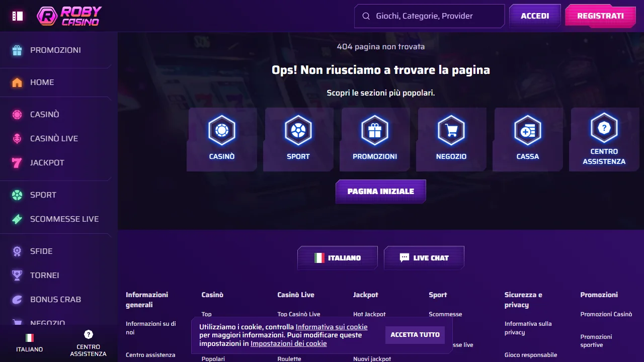Open Promozioni sportive footer link
The image size is (644, 362).
pos(596,341)
